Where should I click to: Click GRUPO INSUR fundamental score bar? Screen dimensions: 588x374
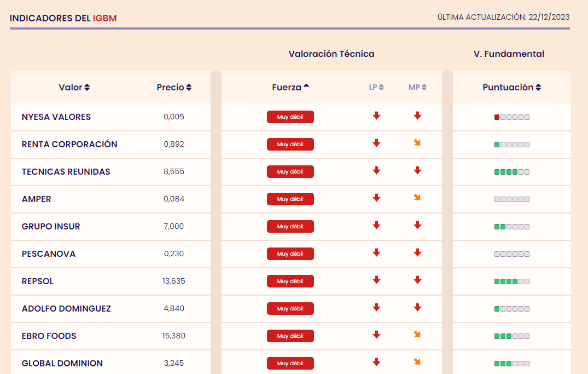coord(512,227)
